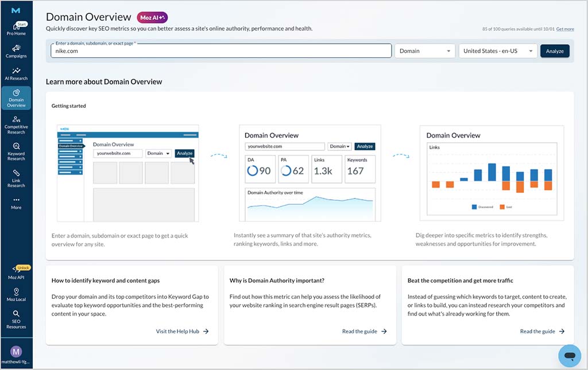Click the DA metrics summary thumbnail
Viewport: 588px width, 370px height.
[x=310, y=173]
